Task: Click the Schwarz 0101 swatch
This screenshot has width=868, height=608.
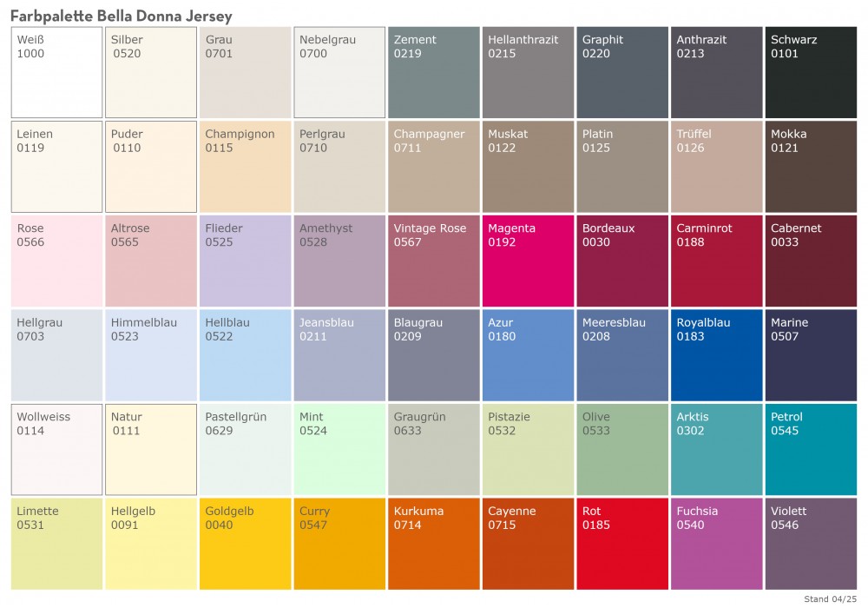Action: 811,71
